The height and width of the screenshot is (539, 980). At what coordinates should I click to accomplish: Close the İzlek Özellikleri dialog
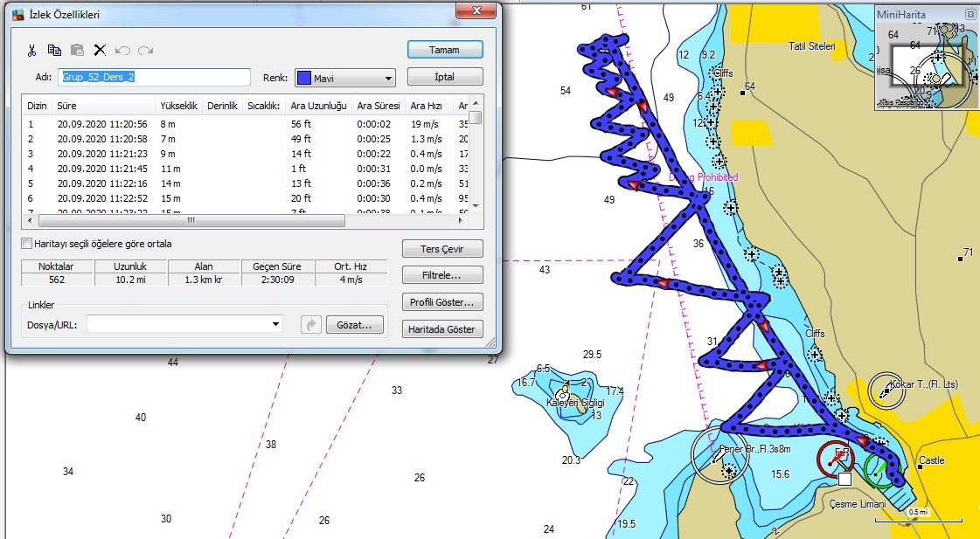pyautogui.click(x=476, y=11)
